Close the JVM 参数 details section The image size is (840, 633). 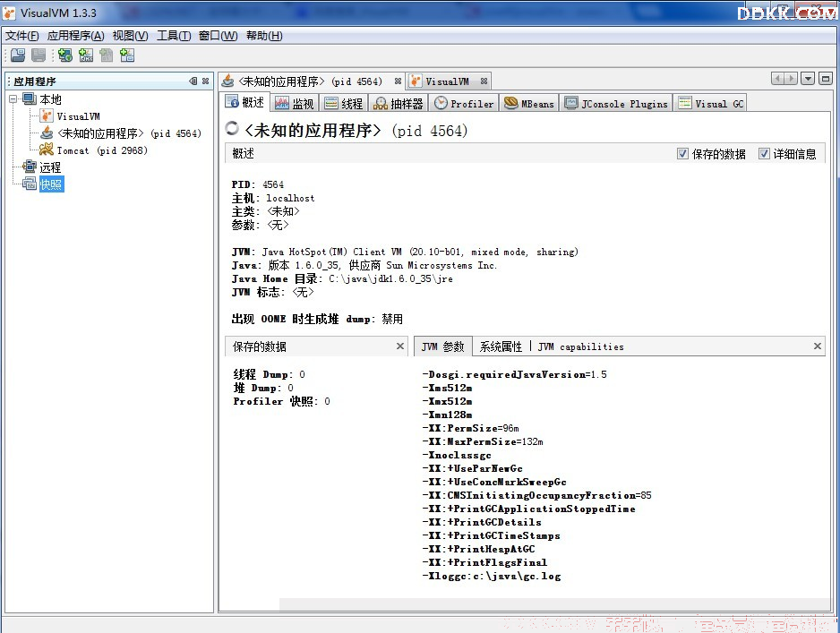[x=818, y=346]
